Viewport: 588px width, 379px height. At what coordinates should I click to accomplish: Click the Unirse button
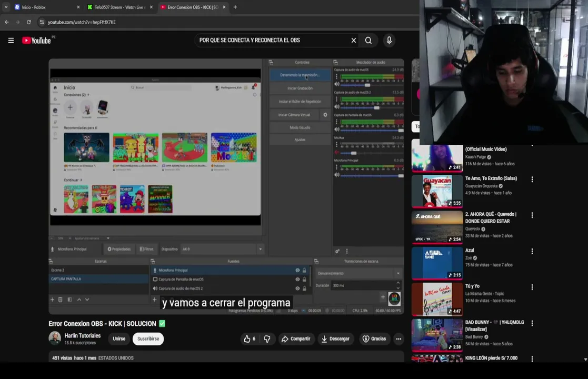tap(119, 338)
